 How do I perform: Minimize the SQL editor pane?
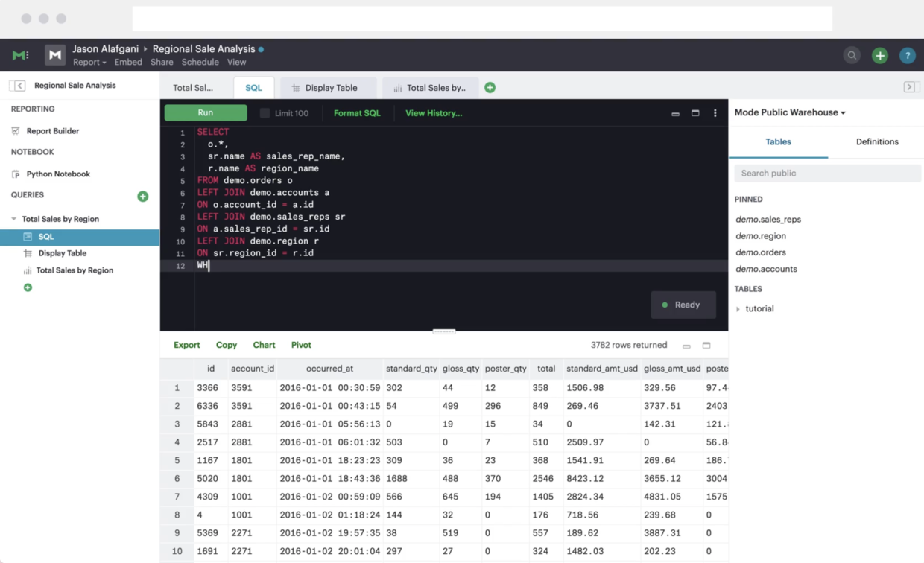[675, 113]
